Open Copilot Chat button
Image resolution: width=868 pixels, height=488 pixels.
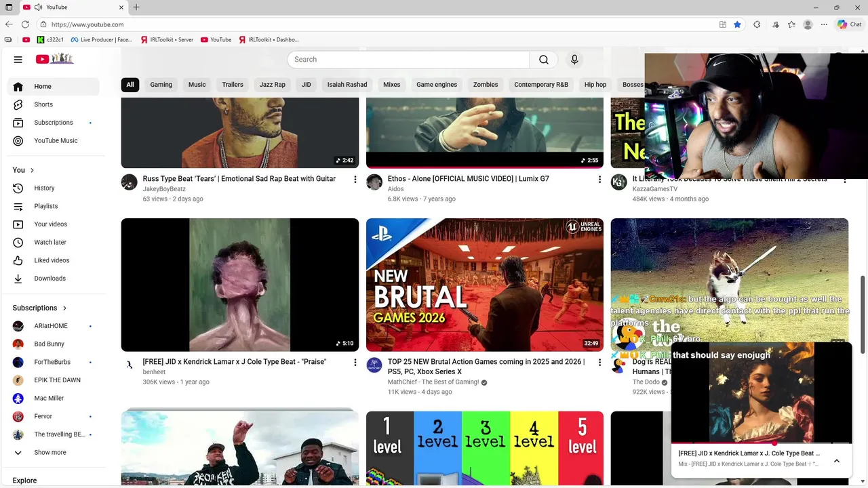pyautogui.click(x=850, y=24)
